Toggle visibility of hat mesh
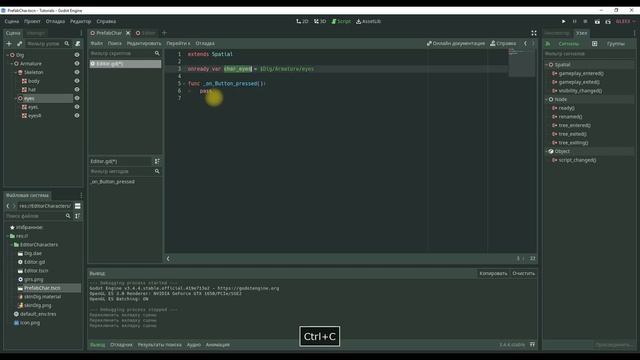This screenshot has height=360, width=640. pyautogui.click(x=77, y=89)
